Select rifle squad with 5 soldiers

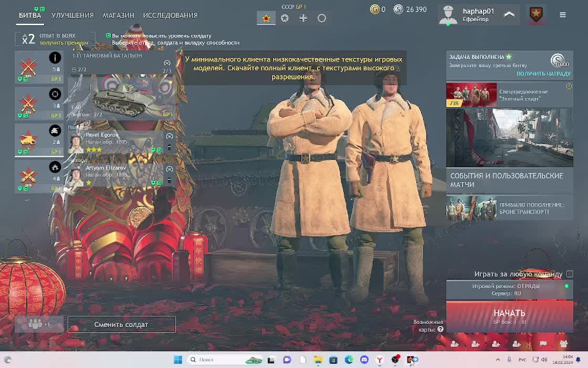pyautogui.click(x=39, y=67)
